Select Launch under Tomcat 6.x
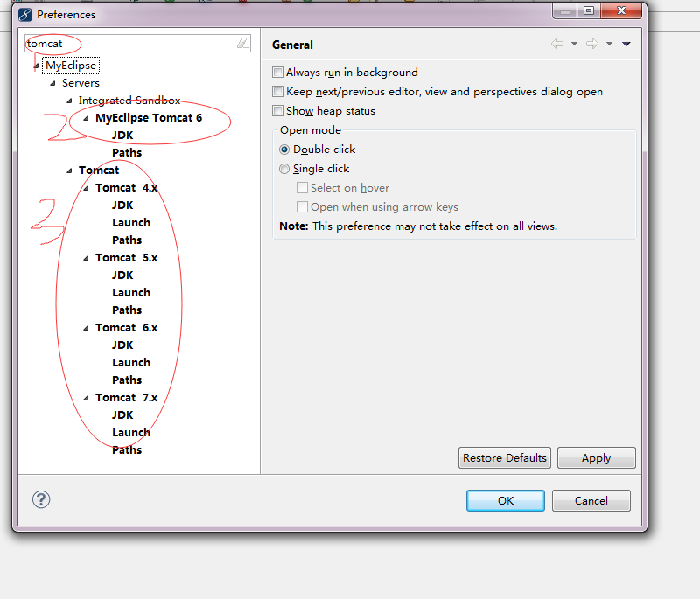Viewport: 700px width, 599px height. (130, 363)
